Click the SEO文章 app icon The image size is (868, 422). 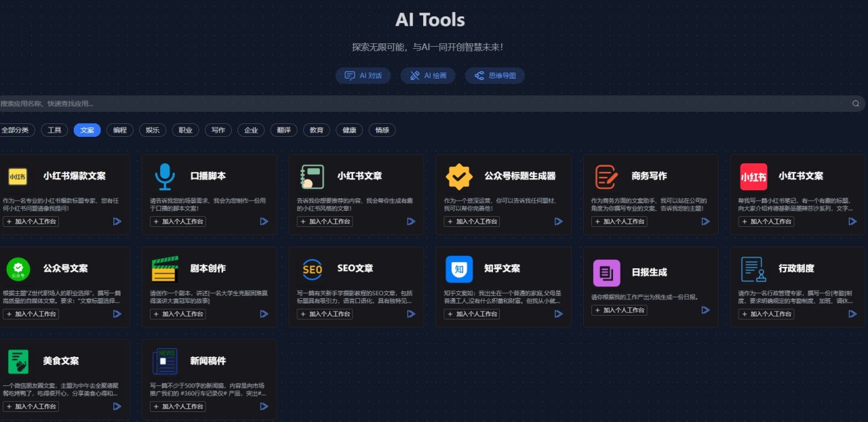(x=312, y=268)
